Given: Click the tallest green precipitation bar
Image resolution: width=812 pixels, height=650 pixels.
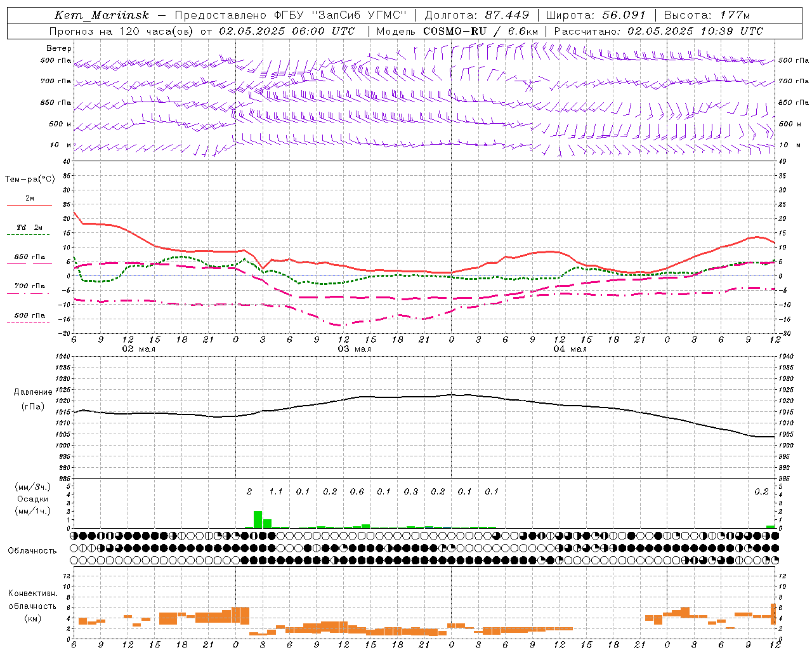Looking at the screenshot, I should 258,519.
